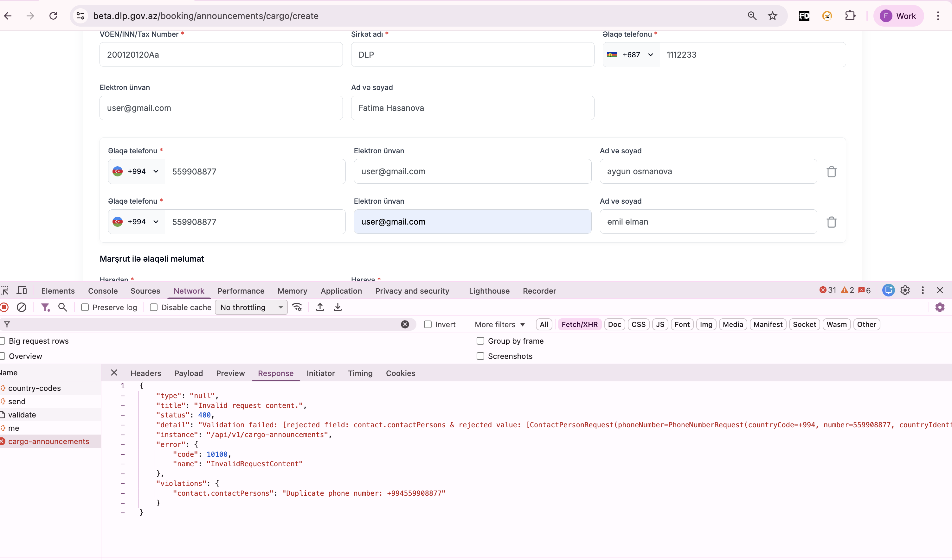Viewport: 952px width, 560px height.
Task: Open site information icon in address bar
Action: tap(80, 16)
